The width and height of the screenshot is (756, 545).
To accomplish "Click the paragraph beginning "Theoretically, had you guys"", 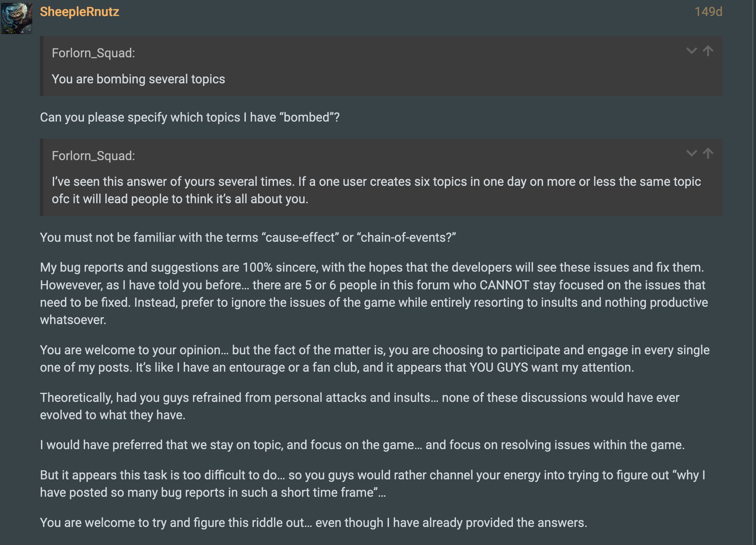I will pos(359,406).
